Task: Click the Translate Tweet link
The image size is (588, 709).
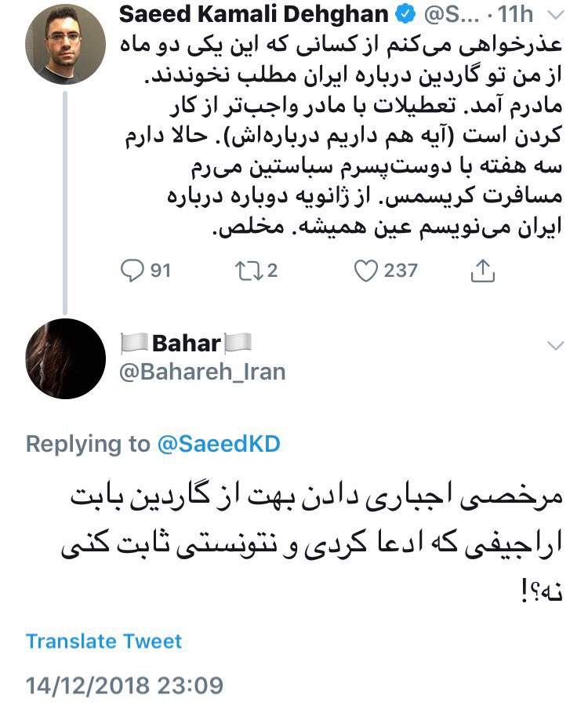Action: point(103,641)
